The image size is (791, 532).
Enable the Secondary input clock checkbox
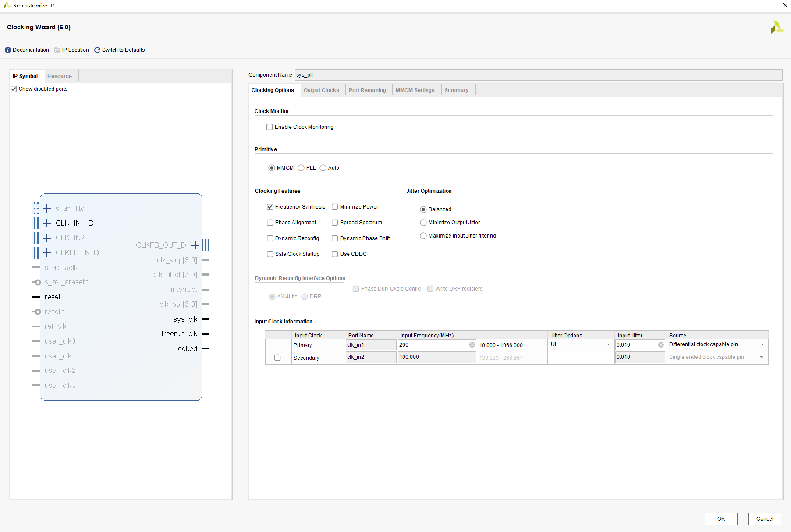tap(277, 358)
